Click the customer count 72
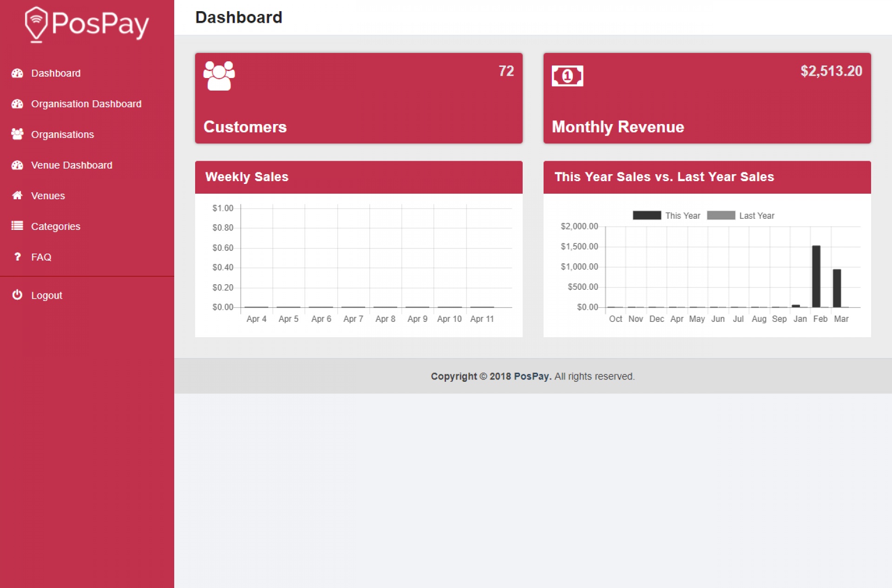Screen dimensions: 892x588 tap(506, 71)
